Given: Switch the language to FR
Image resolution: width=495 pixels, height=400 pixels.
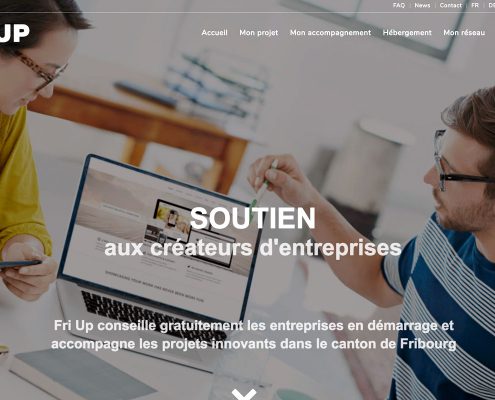Looking at the screenshot, I should click(475, 5).
